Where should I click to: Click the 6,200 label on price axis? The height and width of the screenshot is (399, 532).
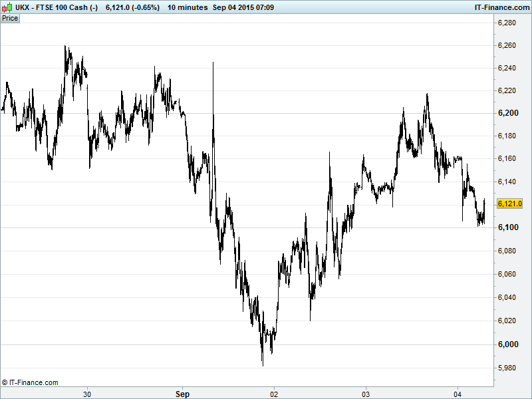coord(507,113)
